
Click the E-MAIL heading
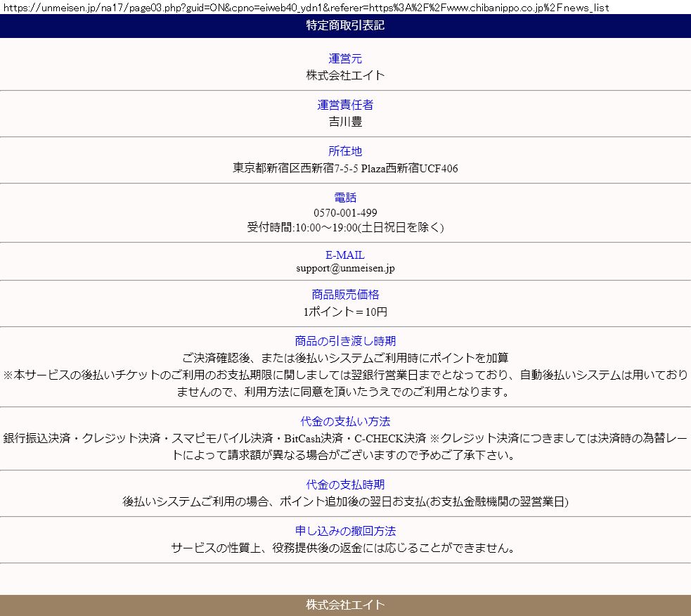(345, 255)
